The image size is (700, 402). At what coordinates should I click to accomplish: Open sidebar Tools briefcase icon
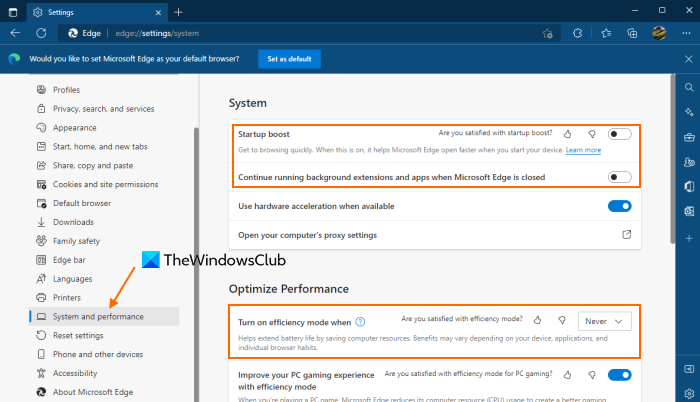[689, 138]
